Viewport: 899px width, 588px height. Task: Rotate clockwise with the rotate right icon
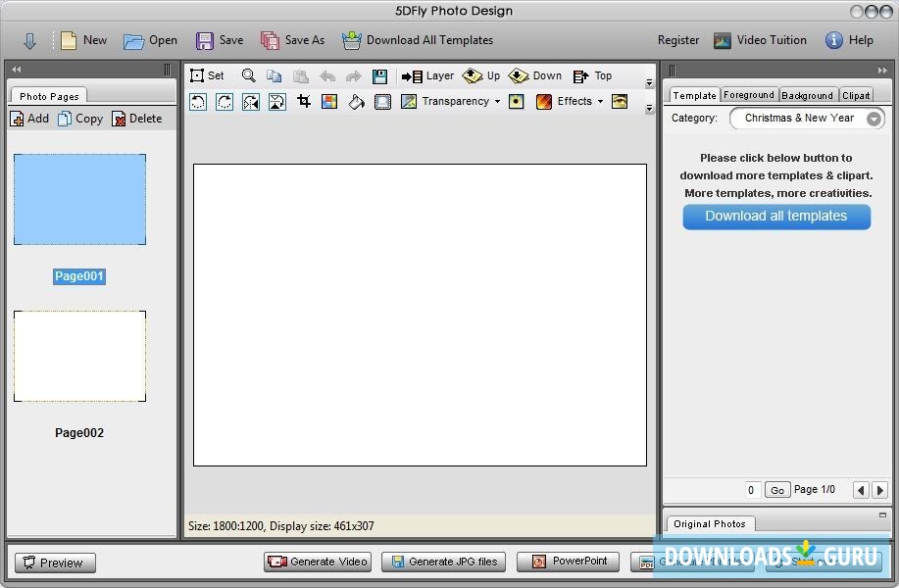225,102
